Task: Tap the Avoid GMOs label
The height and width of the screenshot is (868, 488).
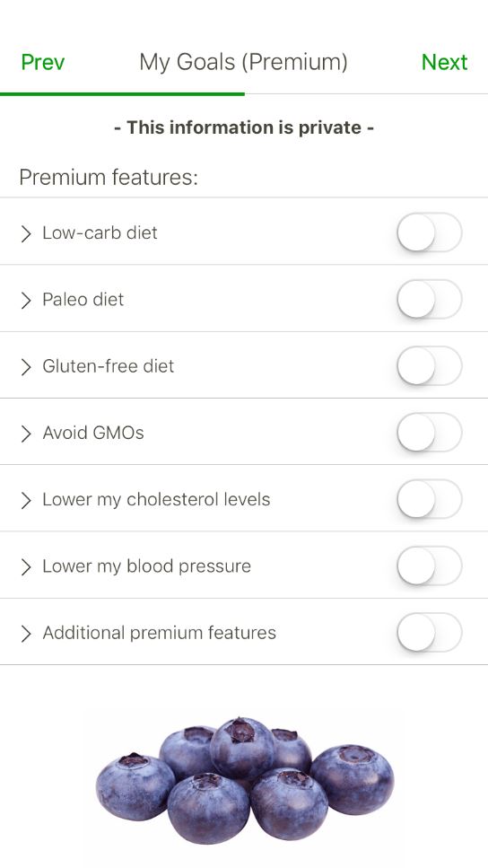Action: click(x=93, y=433)
